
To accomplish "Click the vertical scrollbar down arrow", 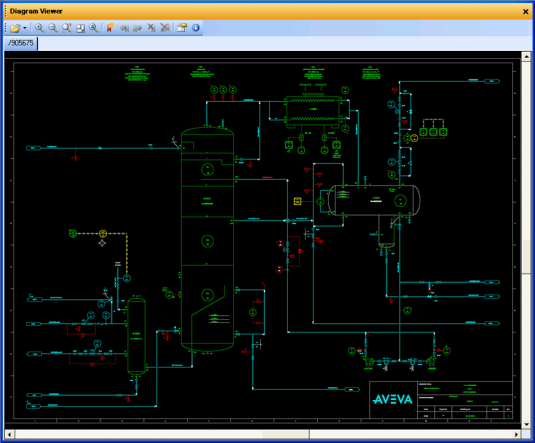I will (x=526, y=425).
